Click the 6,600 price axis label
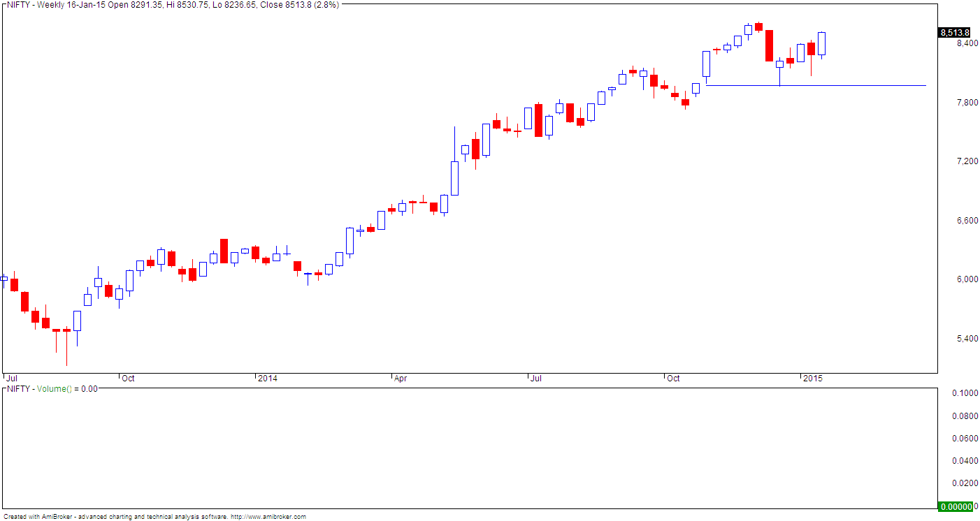 [x=966, y=221]
